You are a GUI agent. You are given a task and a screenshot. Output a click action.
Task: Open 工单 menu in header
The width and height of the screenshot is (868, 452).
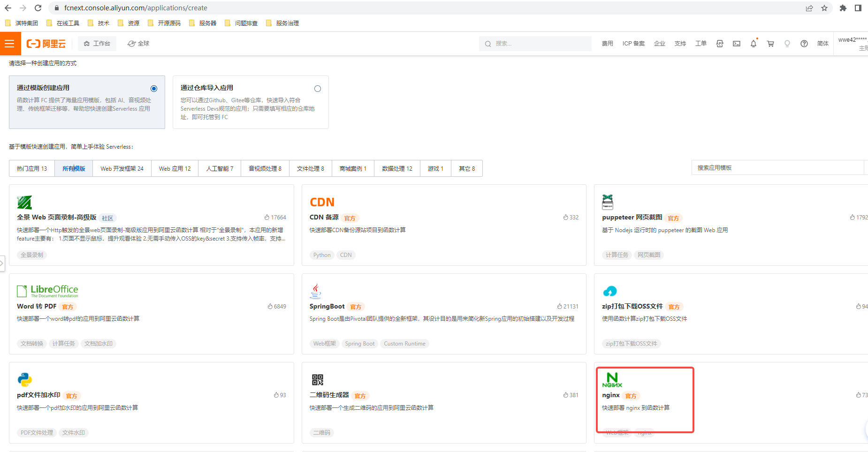point(701,44)
